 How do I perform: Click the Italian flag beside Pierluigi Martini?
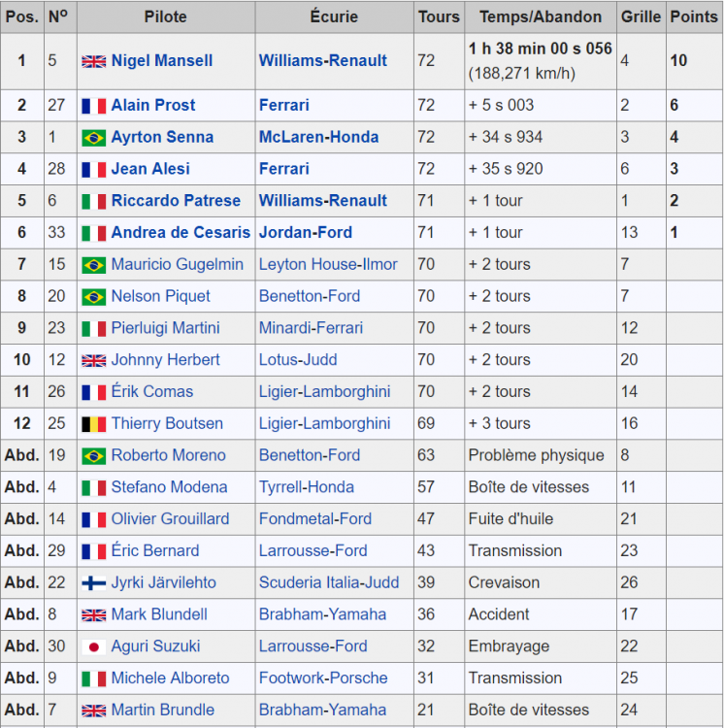tap(94, 329)
